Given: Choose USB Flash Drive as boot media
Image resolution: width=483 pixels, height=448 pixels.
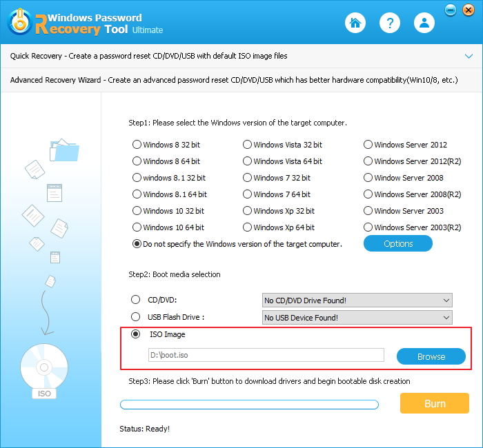Looking at the screenshot, I should (135, 317).
